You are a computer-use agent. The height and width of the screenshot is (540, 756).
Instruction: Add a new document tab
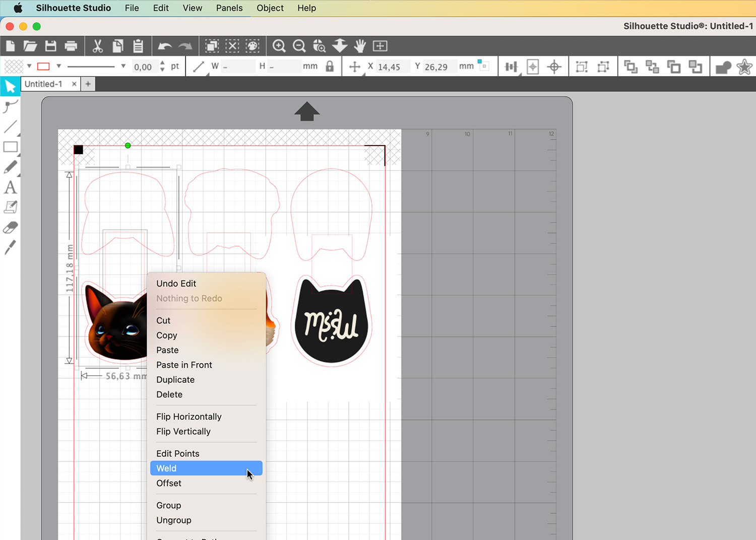[88, 84]
